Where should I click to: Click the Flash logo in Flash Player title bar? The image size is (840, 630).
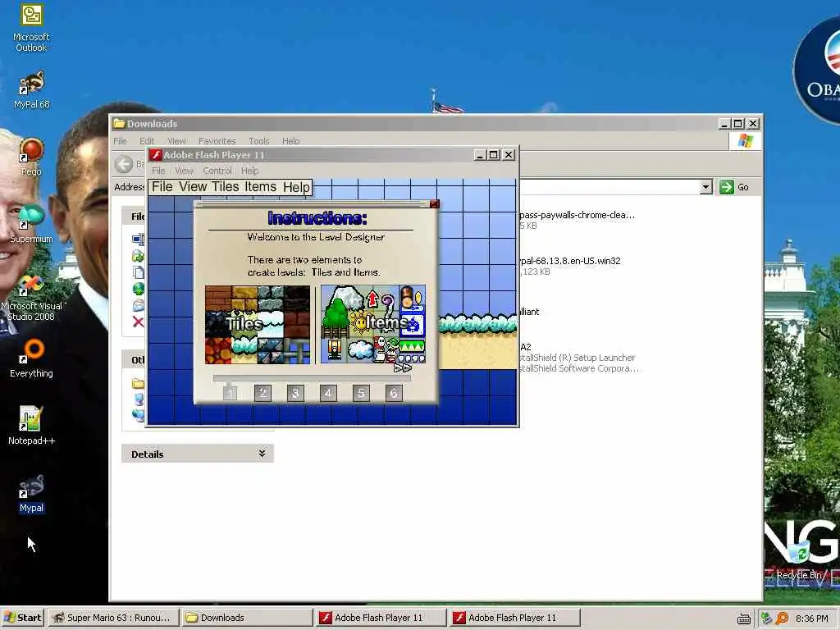click(155, 155)
